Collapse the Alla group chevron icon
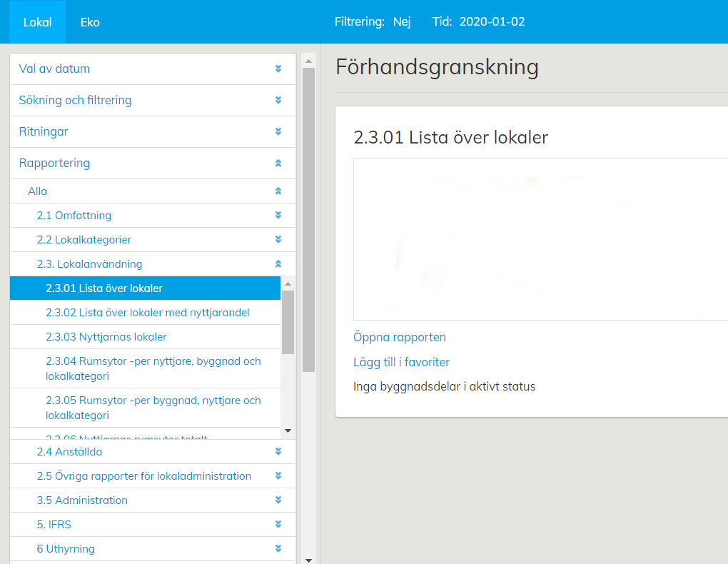The image size is (728, 564). tap(278, 191)
